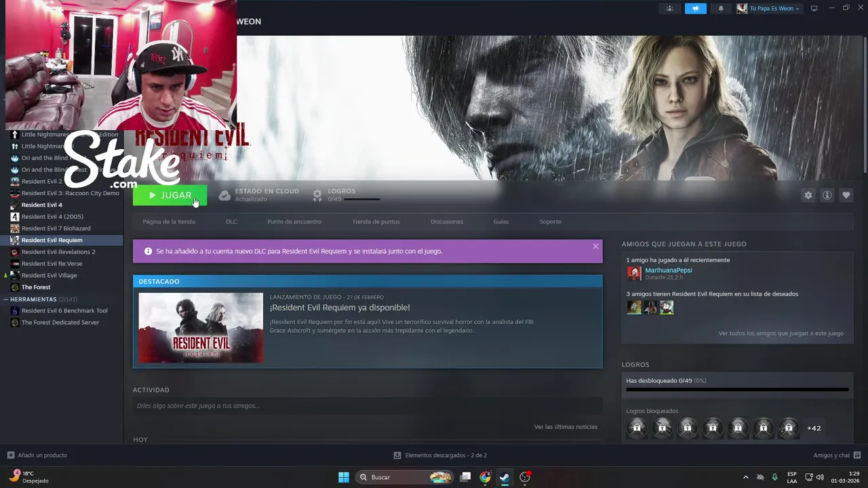Open Steam friends activity icon in top bar

[x=669, y=9]
